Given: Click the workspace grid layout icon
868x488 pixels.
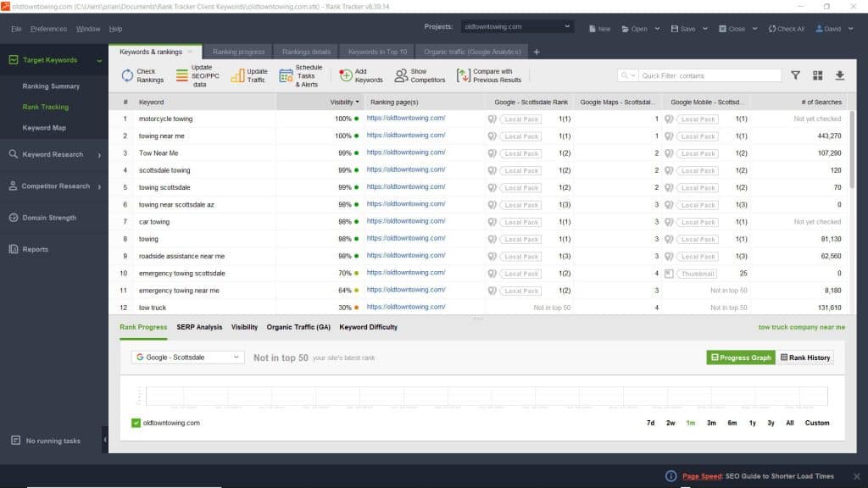Looking at the screenshot, I should point(818,75).
